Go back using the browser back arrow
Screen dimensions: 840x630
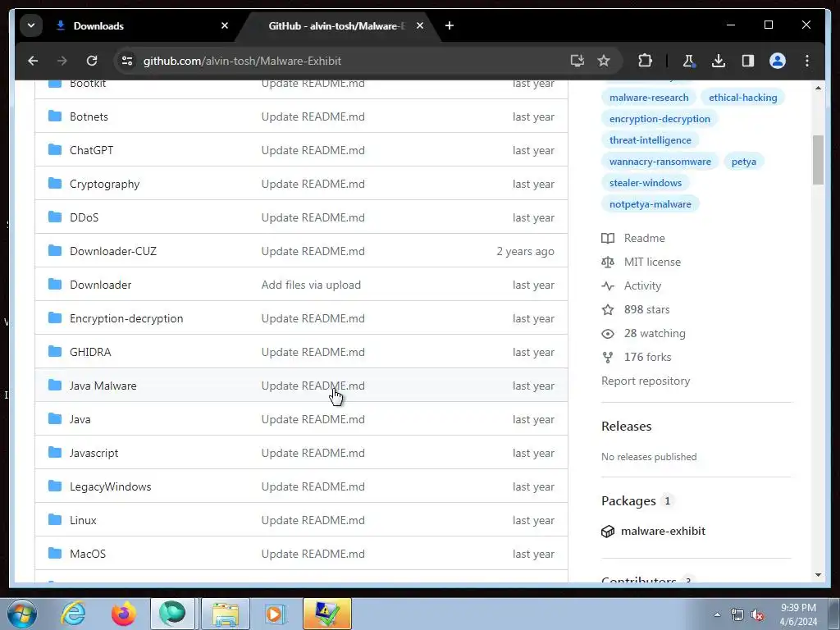coord(33,61)
